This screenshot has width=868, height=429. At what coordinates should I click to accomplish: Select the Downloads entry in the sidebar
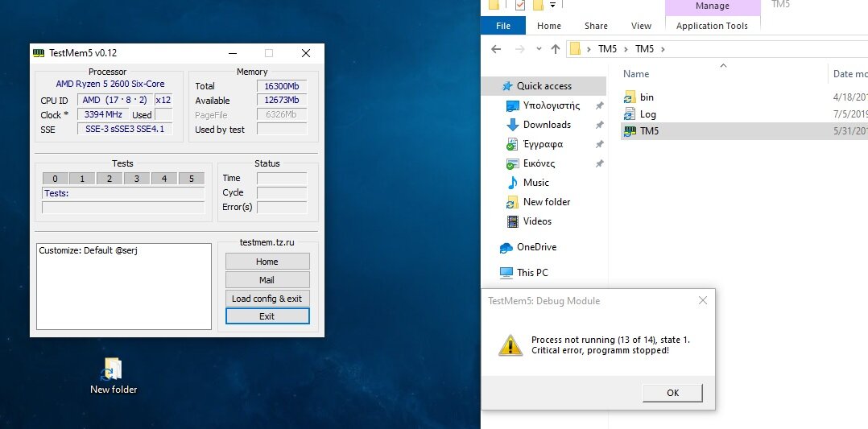click(547, 125)
